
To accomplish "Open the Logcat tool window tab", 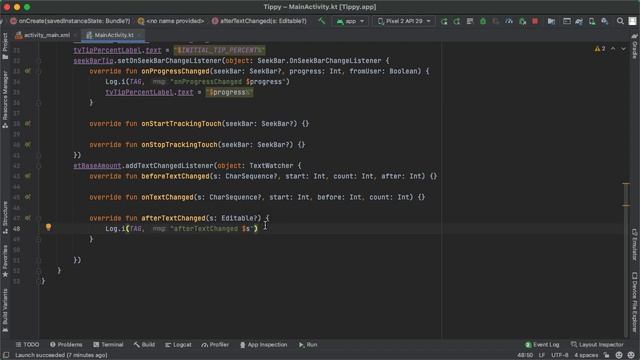I will pyautogui.click(x=178, y=344).
